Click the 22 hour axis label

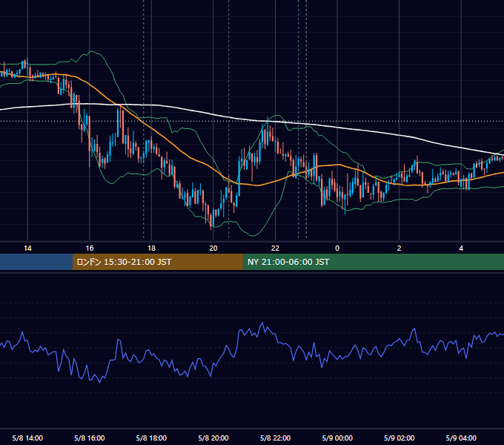point(275,248)
